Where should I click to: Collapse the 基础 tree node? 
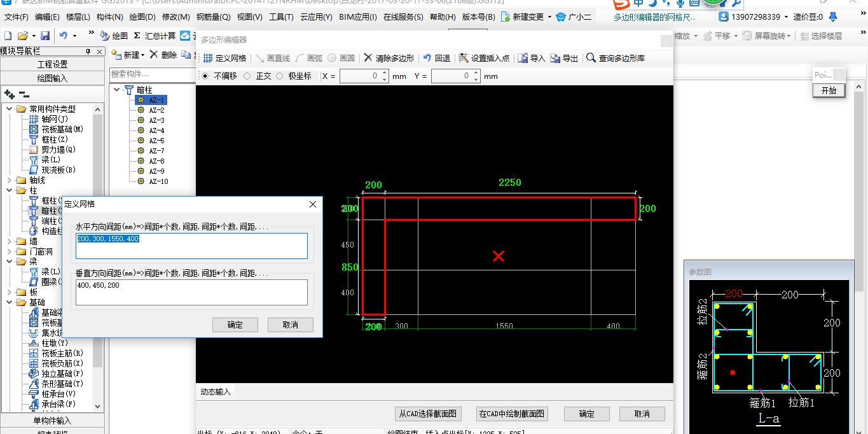click(10, 302)
